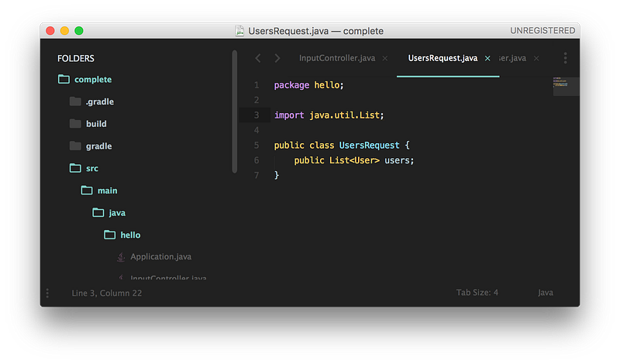Collapse the main folder icon
Image resolution: width=620 pixels, height=364 pixels.
coord(87,190)
